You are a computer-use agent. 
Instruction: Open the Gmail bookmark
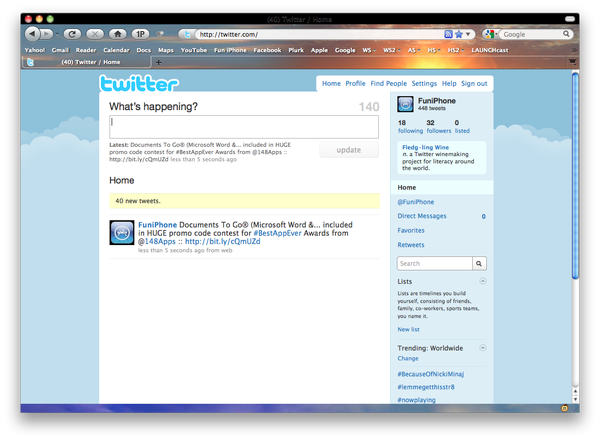tap(60, 50)
